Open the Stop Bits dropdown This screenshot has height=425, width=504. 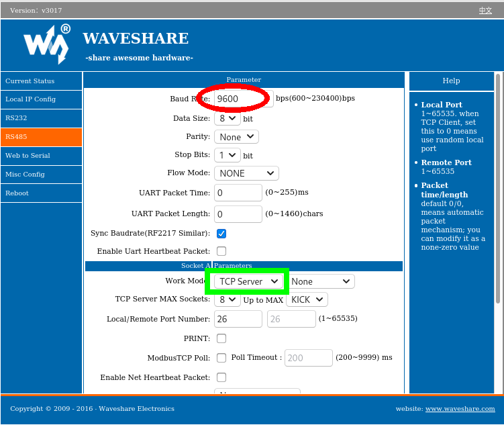(228, 155)
